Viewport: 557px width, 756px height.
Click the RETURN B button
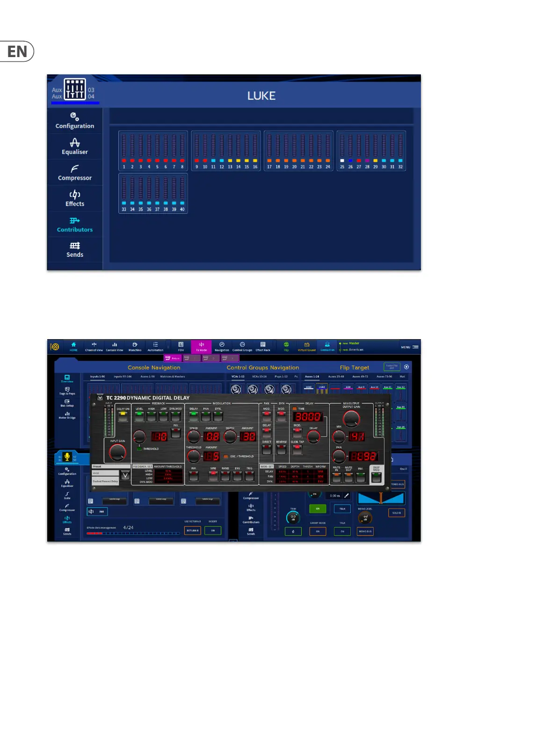click(193, 531)
